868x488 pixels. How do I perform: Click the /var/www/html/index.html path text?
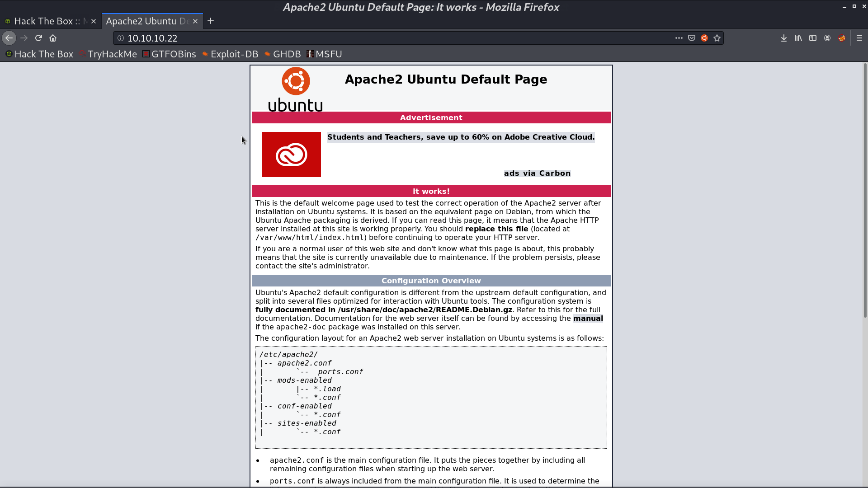point(310,238)
